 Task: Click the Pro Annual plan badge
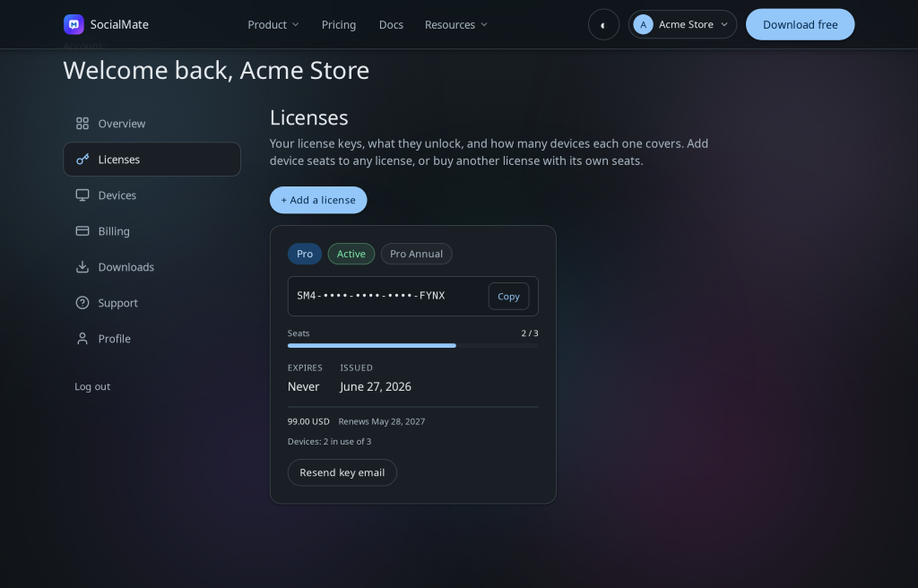click(x=416, y=254)
